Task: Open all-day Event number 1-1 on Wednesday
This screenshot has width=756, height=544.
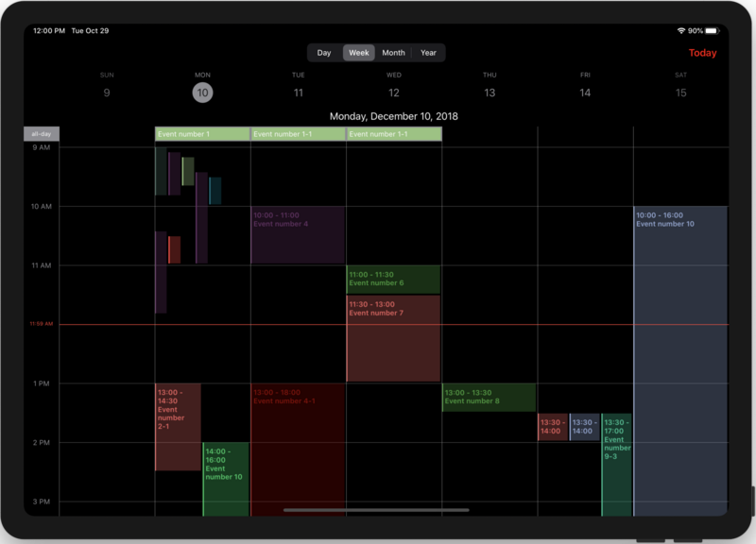Action: coord(394,134)
